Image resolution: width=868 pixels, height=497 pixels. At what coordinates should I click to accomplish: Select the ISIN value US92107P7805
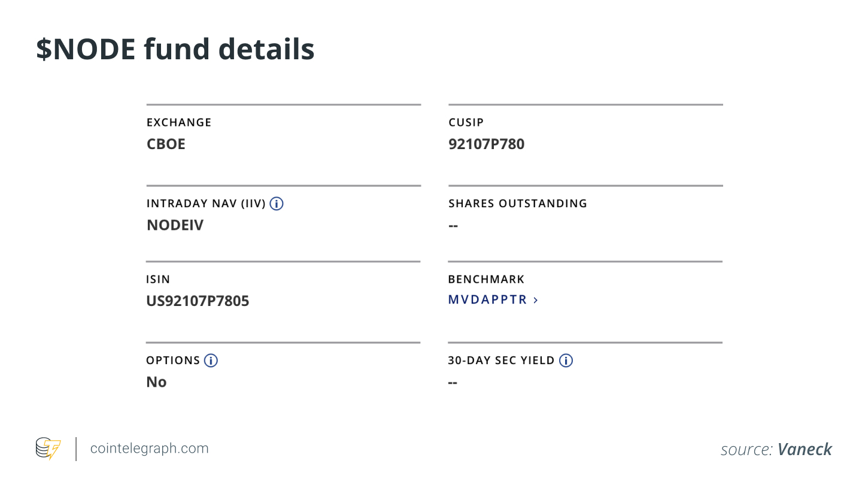tap(198, 301)
